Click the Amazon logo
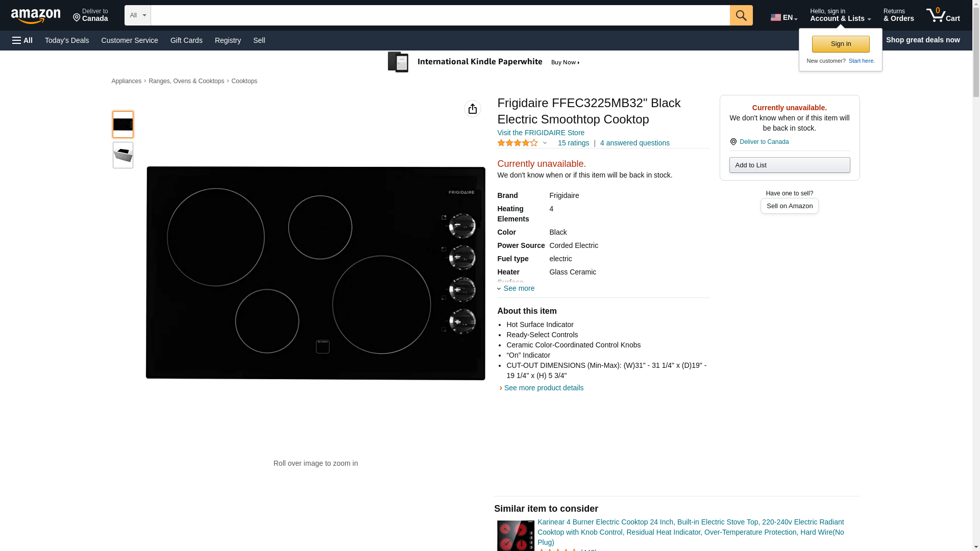This screenshot has width=980, height=551. pyautogui.click(x=36, y=16)
